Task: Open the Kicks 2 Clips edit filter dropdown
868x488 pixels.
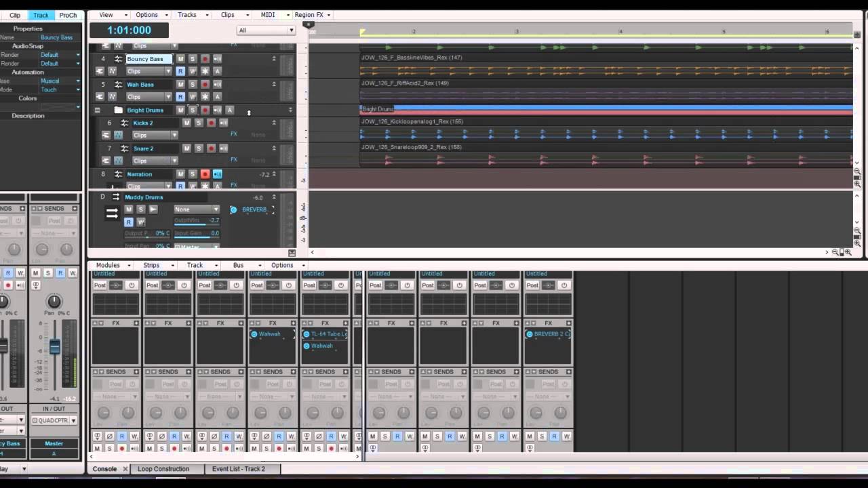Action: [155, 135]
